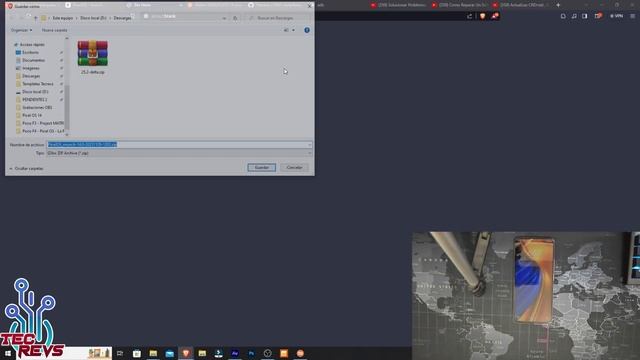Screen dimensions: 640x360
Task: Click the wallet icon in the browser toolbar
Action: tap(598, 16)
